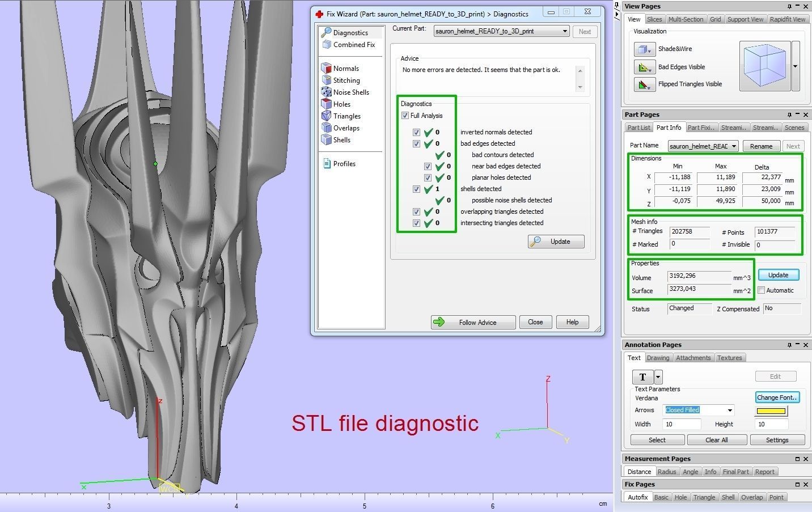Select Holes fix icon
Screen dimensions: 812x512
click(x=326, y=104)
